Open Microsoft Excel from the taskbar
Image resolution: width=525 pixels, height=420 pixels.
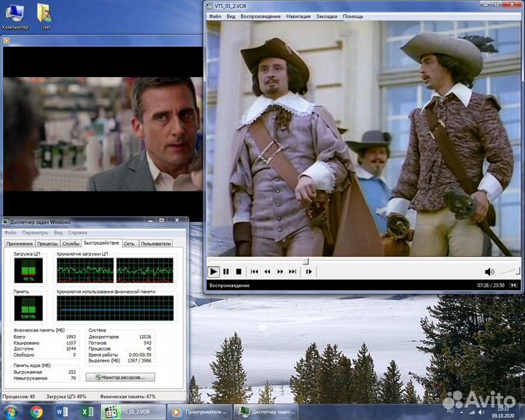pyautogui.click(x=88, y=411)
